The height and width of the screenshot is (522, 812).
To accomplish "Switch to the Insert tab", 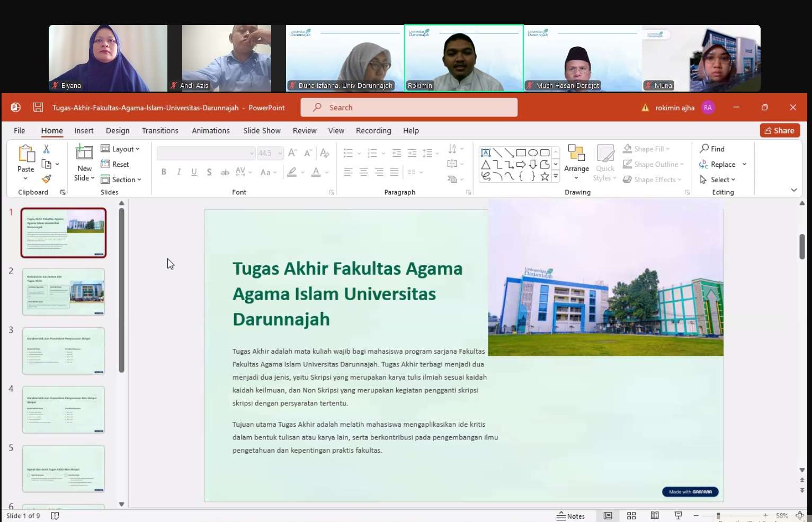I will click(84, 130).
